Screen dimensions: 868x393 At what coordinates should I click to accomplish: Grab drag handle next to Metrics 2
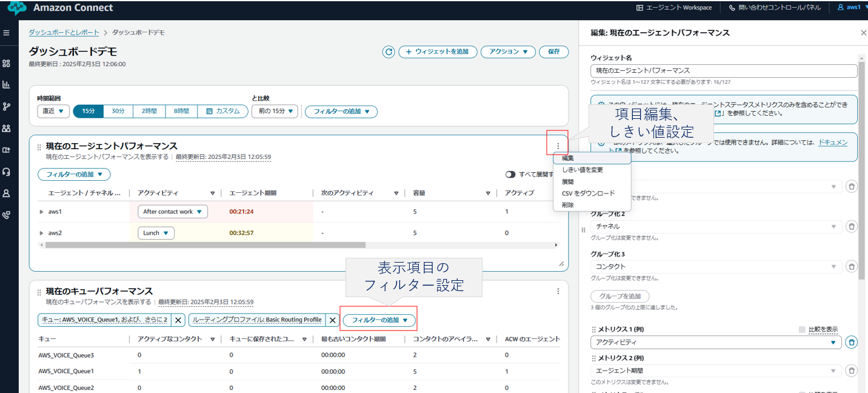point(593,357)
